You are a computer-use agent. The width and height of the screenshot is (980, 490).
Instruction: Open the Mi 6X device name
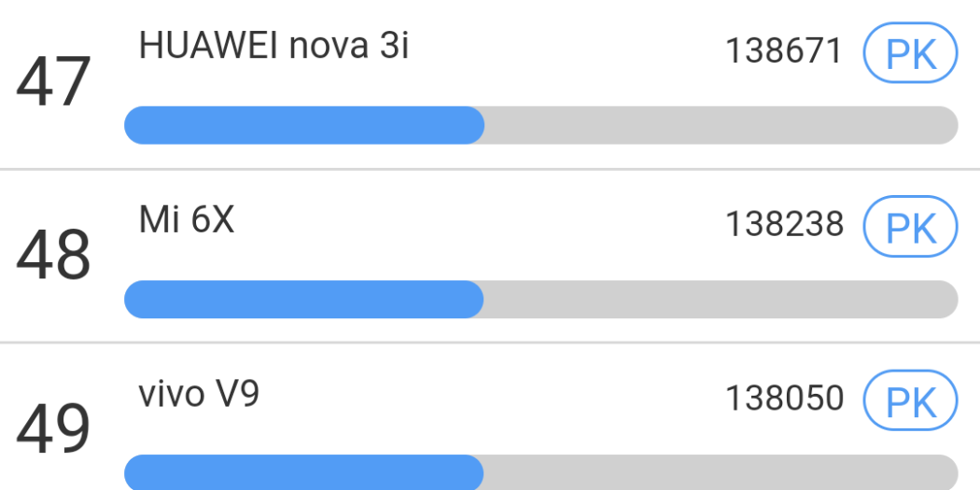187,221
